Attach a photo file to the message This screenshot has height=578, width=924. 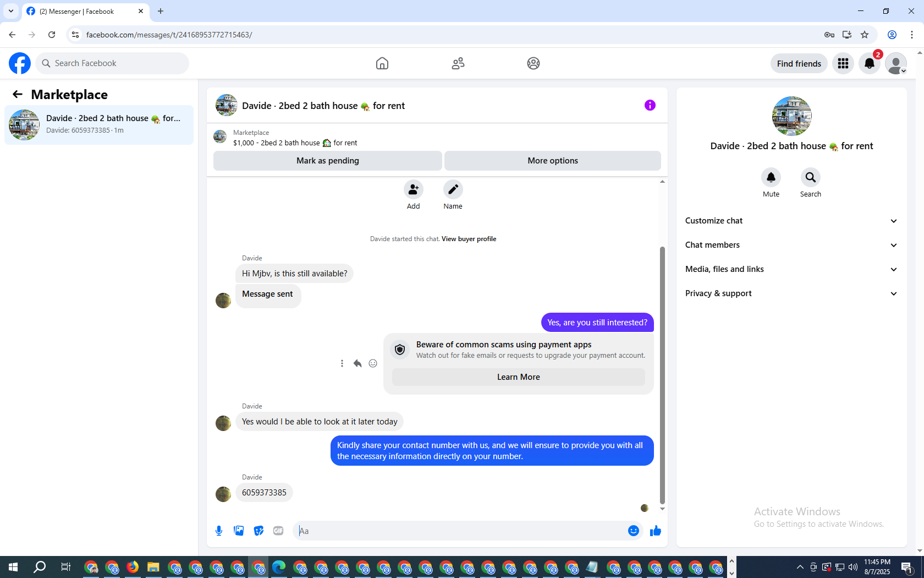[x=239, y=531]
